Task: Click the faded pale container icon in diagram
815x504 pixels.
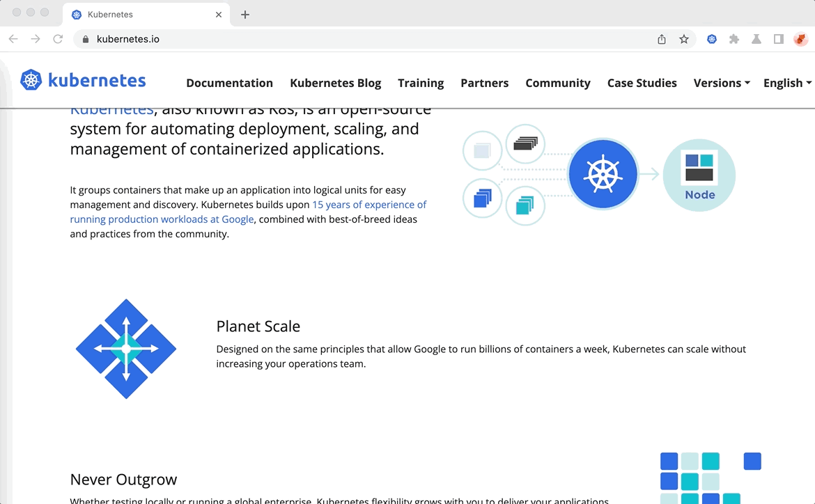Action: 482,150
